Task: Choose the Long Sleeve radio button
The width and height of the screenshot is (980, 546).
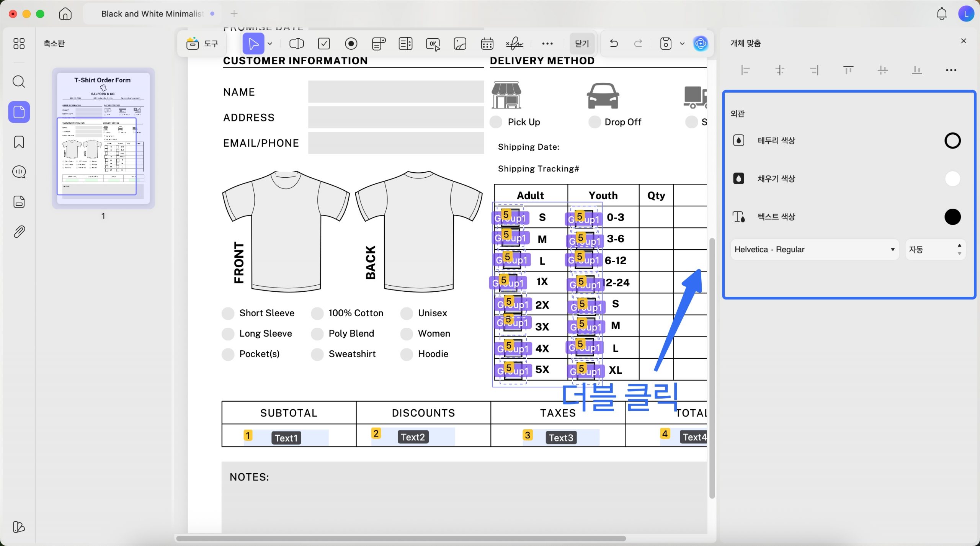Action: coord(228,334)
